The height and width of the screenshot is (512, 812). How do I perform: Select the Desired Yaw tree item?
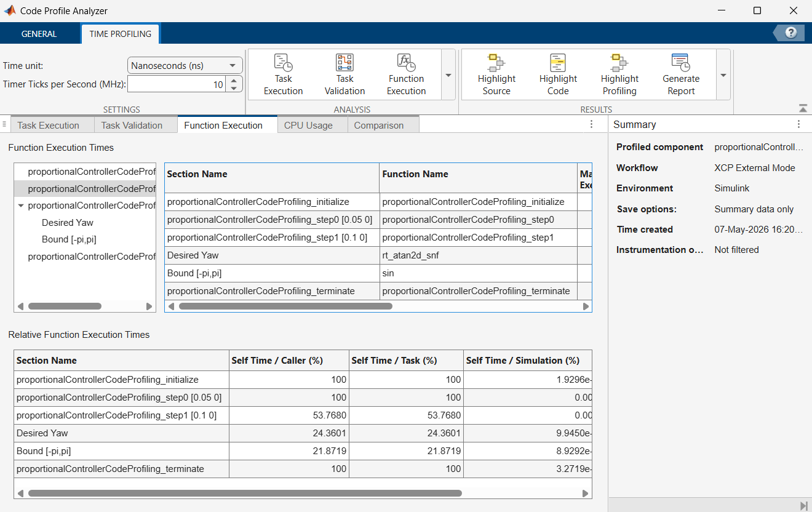68,222
